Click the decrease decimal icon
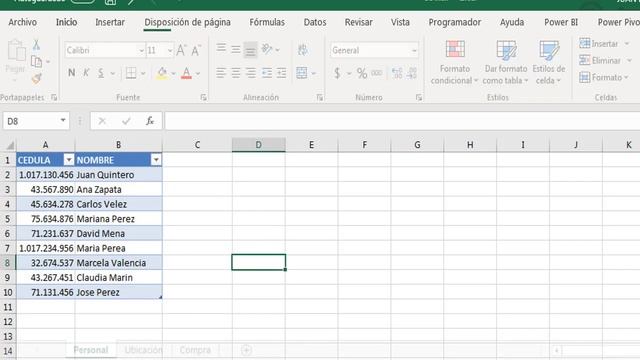This screenshot has height=360, width=640. coord(412,73)
